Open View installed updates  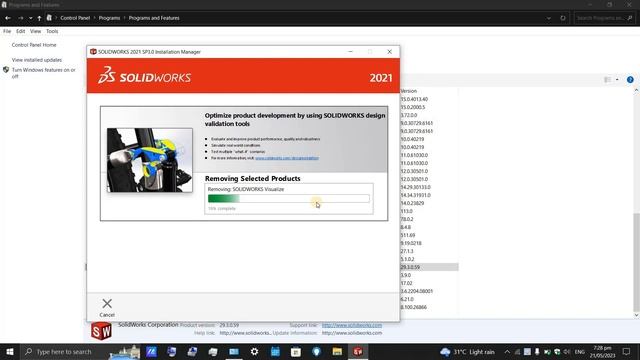pos(37,60)
